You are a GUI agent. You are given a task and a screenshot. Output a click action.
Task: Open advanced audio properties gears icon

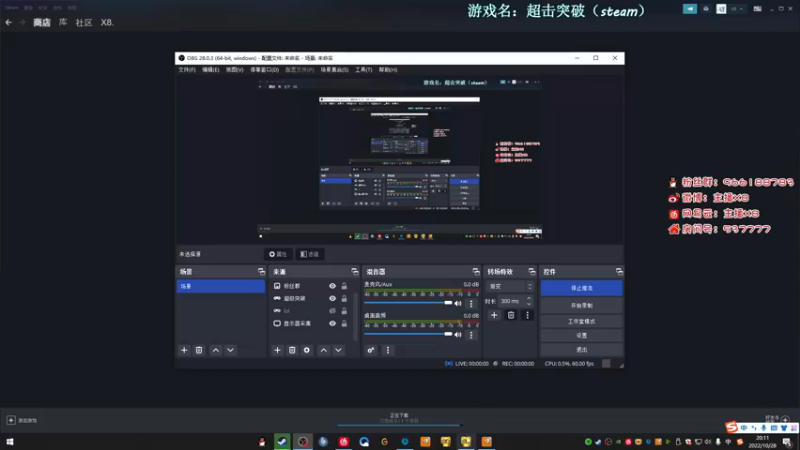click(x=371, y=351)
